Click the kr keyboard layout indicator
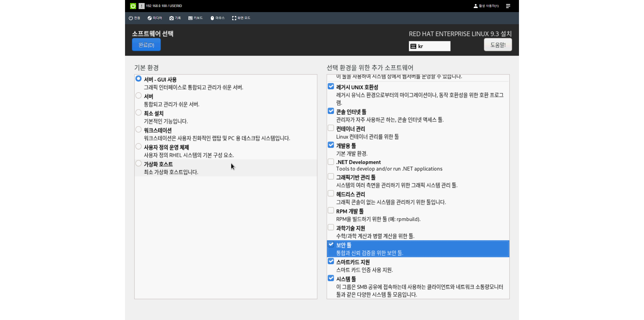Screen dimensions: 644x320 tap(429, 46)
